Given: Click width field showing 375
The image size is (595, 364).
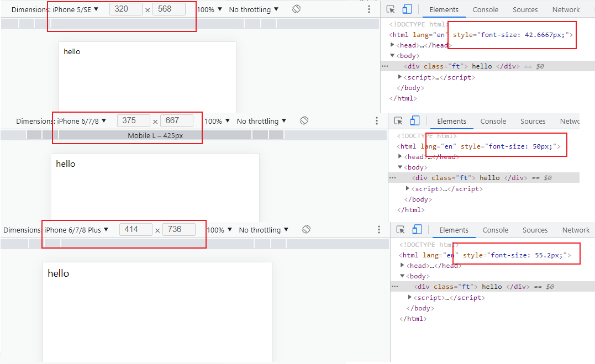Looking at the screenshot, I should [134, 121].
